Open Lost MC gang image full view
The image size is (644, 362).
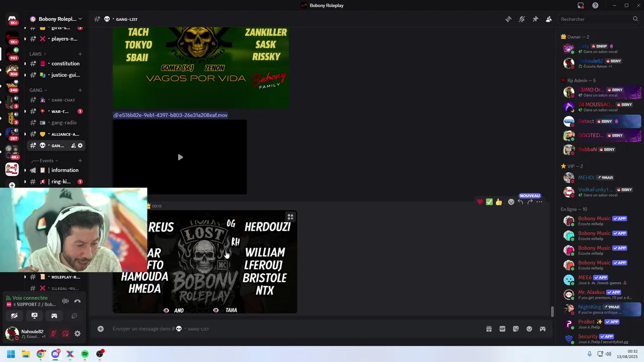pos(205,262)
